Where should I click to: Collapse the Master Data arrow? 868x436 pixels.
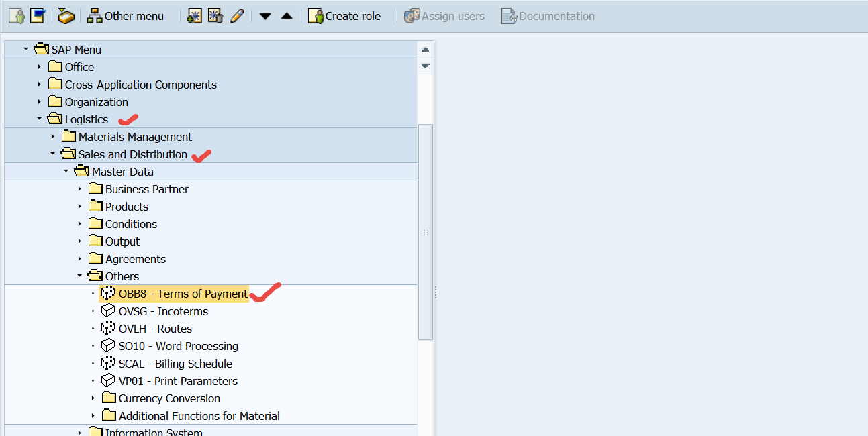(66, 171)
